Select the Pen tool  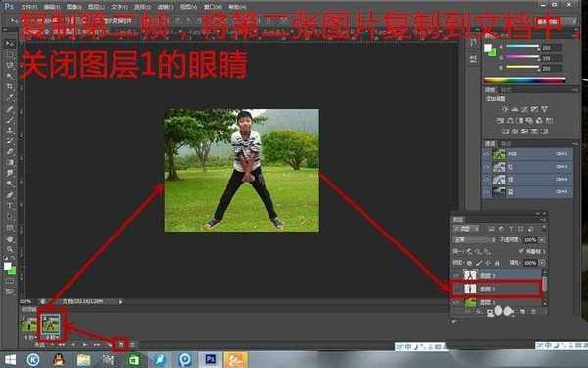click(10, 195)
